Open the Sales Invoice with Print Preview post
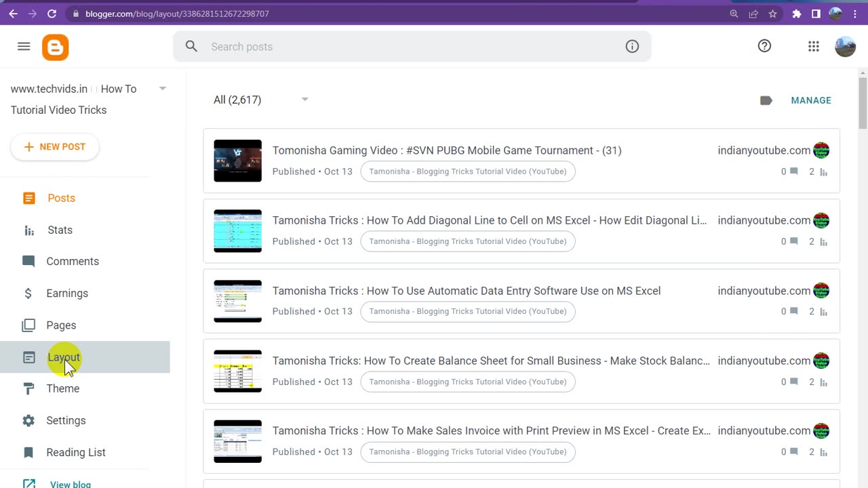Screen dimensions: 868x488 click(x=491, y=430)
